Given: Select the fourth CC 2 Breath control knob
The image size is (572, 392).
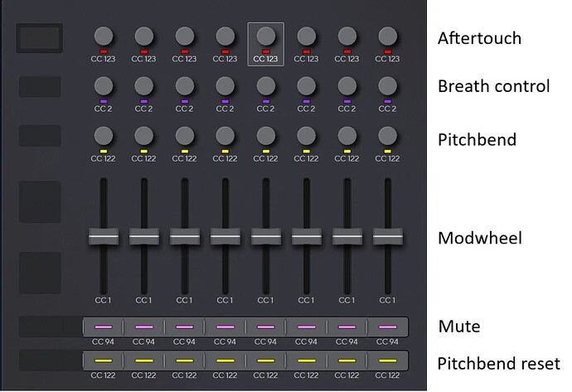Looking at the screenshot, I should coord(225,85).
